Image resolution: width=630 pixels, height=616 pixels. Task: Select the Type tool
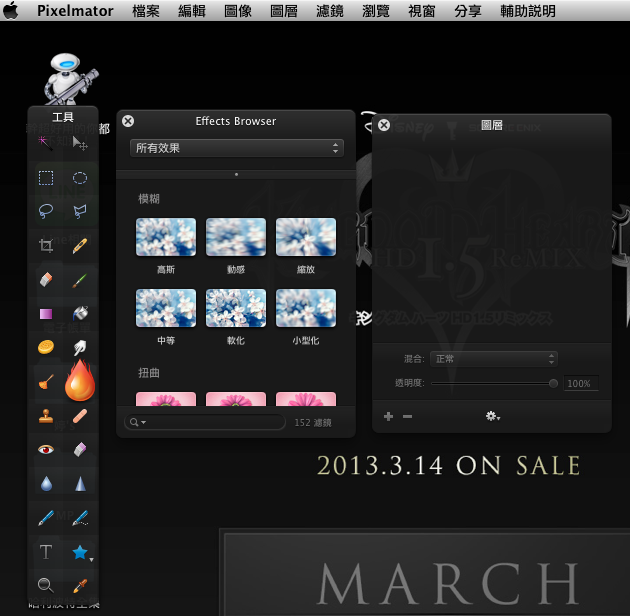(x=46, y=552)
